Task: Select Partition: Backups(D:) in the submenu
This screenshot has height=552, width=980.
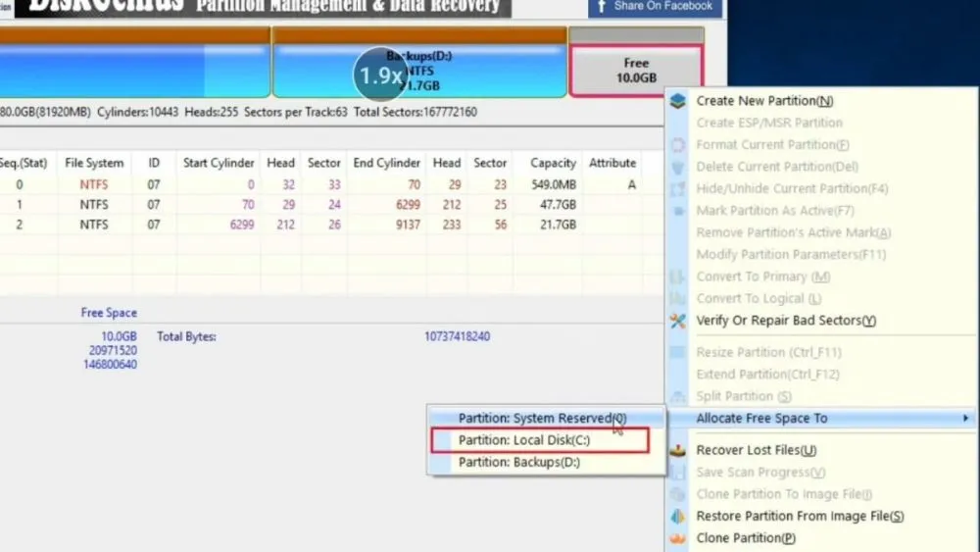Action: [x=519, y=463]
